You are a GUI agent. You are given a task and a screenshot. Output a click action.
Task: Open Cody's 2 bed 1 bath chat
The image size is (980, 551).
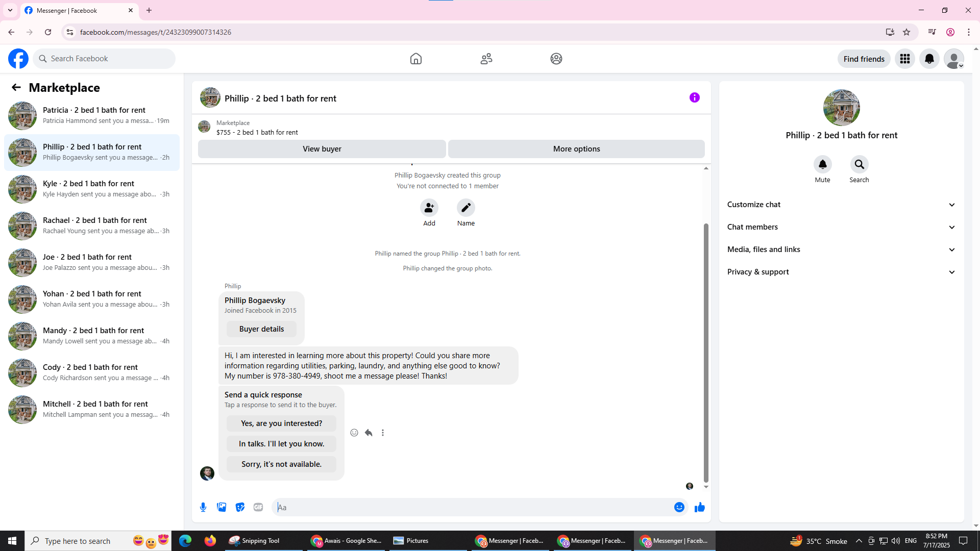tap(92, 372)
